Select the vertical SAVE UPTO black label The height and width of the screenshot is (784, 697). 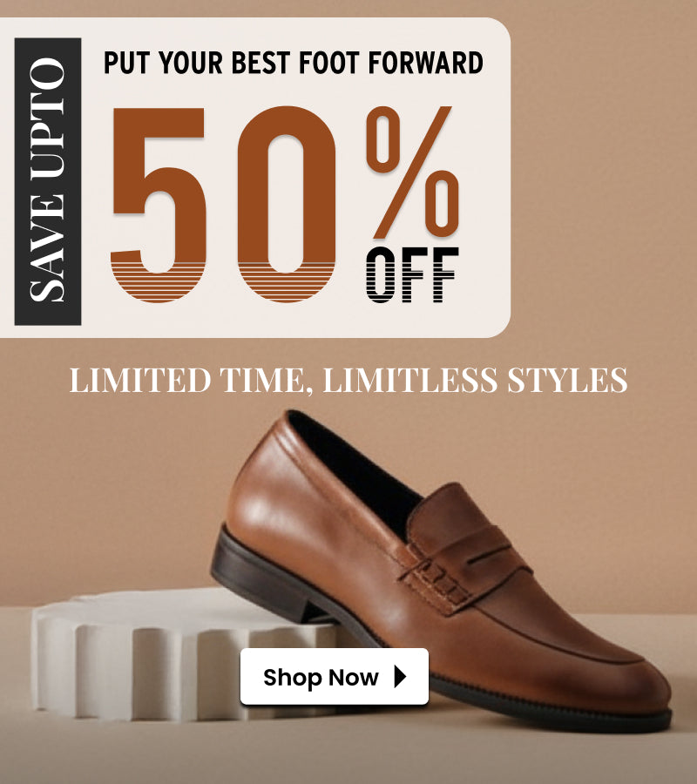[x=48, y=181]
